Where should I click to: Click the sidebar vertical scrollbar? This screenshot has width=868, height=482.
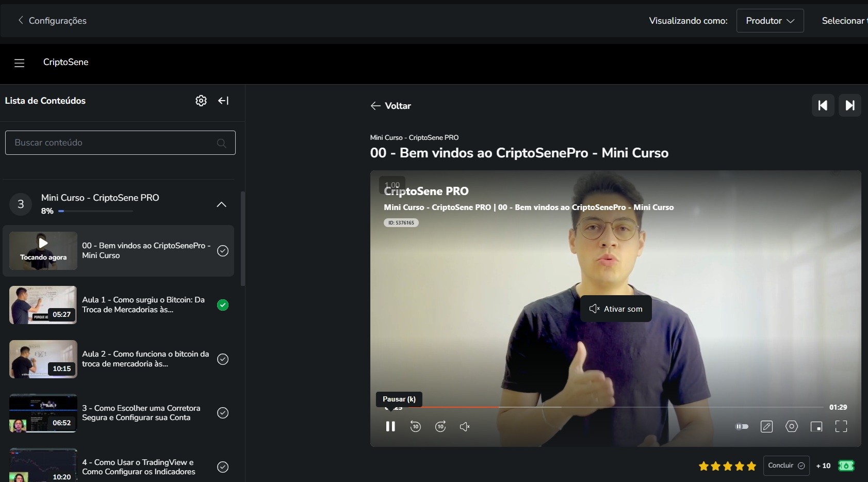coord(243,238)
